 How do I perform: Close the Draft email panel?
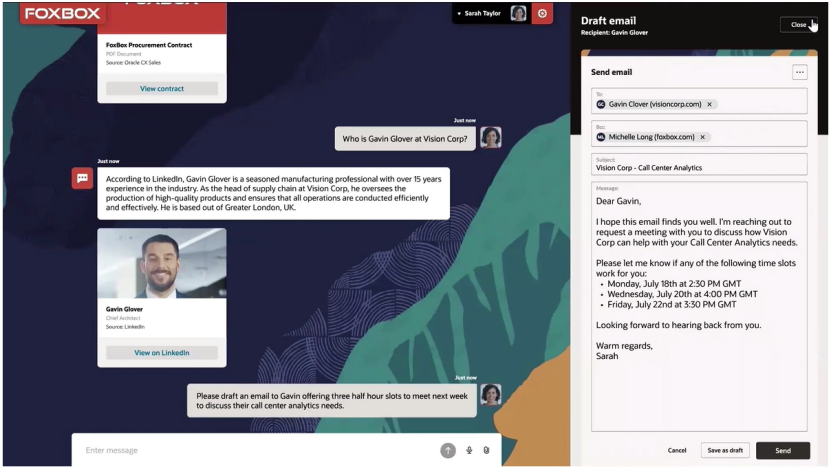pyautogui.click(x=798, y=24)
